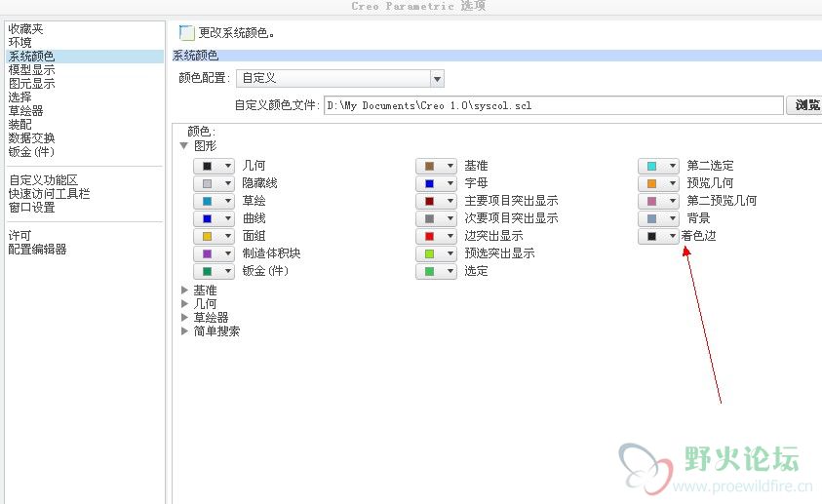Open the 第二选定 color swatch dropdown
The image size is (822, 504).
[658, 166]
